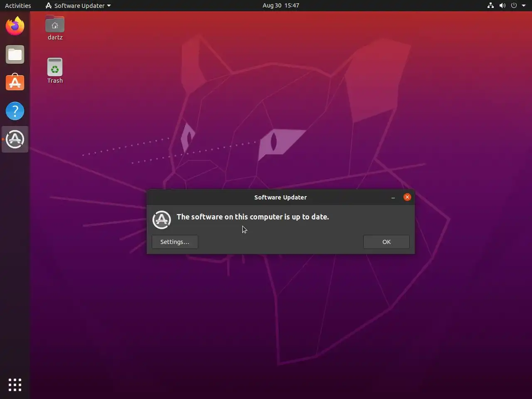
Task: Click the network status icon in top bar
Action: tap(490, 5)
